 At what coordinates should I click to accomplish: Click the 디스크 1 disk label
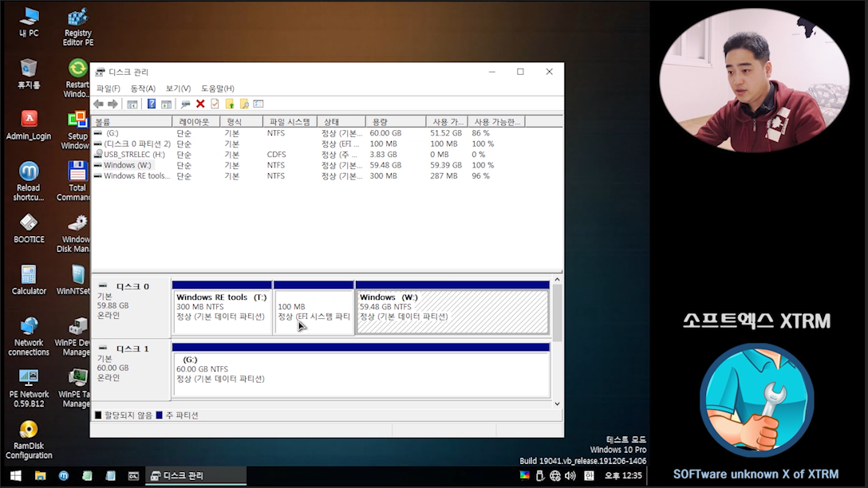click(132, 349)
